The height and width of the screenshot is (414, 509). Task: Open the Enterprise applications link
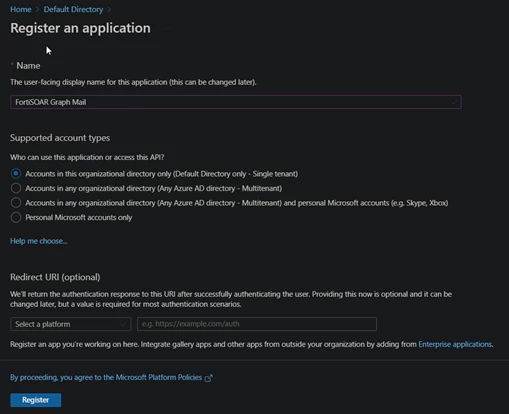(x=455, y=344)
